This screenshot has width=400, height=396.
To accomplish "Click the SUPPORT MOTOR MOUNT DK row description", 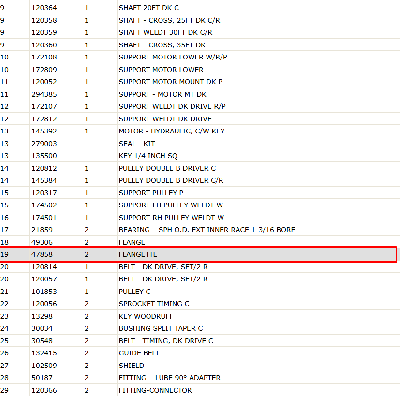I will click(x=170, y=82).
